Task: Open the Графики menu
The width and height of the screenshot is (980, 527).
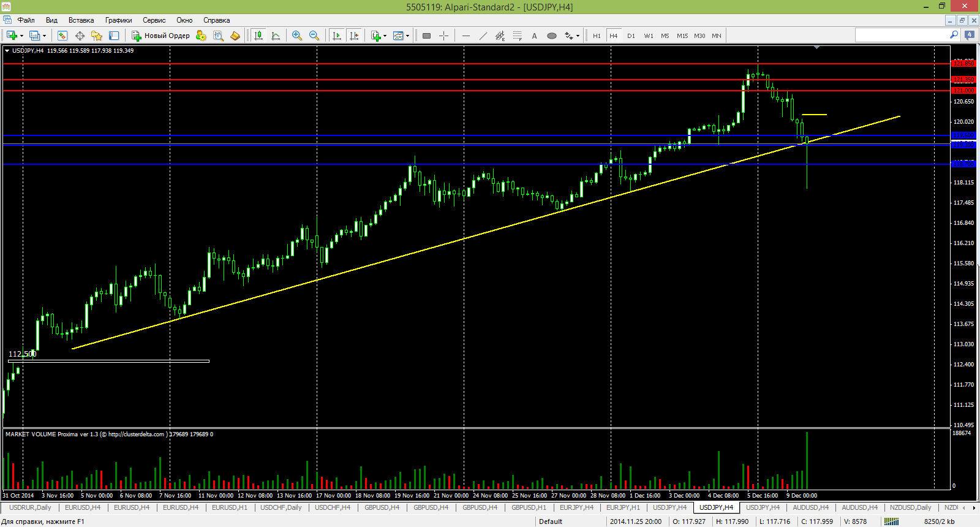Action: click(118, 20)
